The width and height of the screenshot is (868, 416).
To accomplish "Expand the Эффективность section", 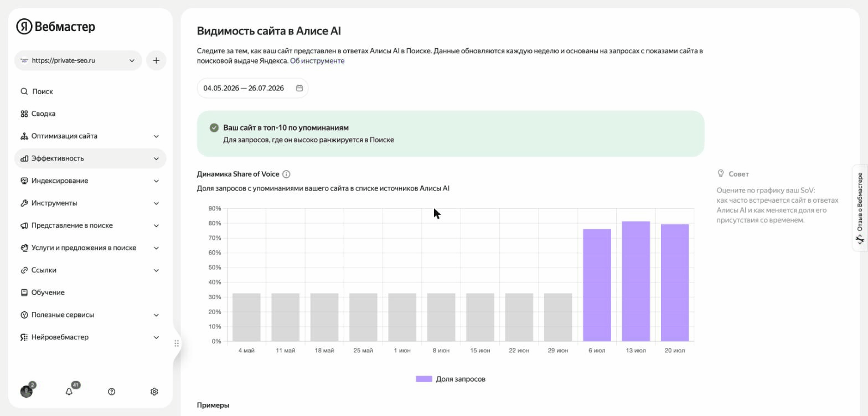I will click(156, 158).
